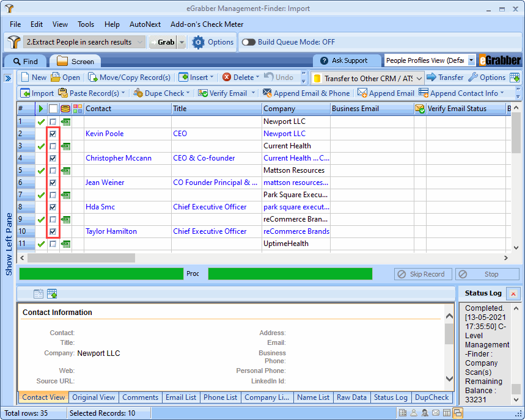Open the AutoNext menu

point(145,24)
